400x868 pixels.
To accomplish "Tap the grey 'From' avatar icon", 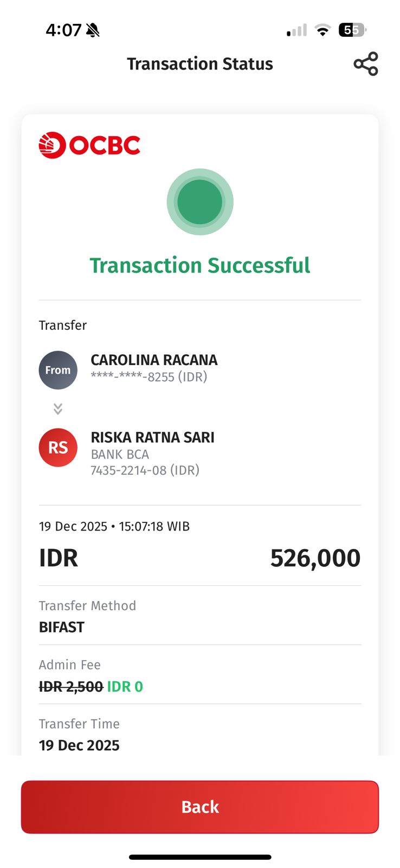I will tap(58, 370).
